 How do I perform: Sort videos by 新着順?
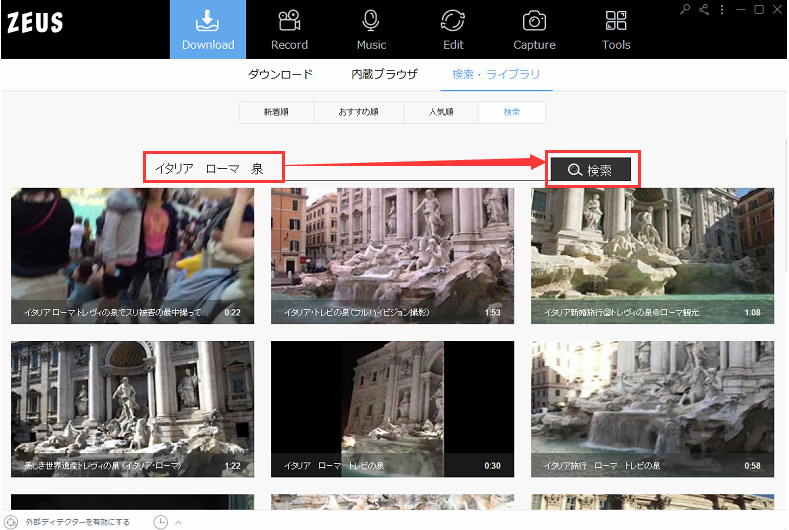pyautogui.click(x=276, y=112)
